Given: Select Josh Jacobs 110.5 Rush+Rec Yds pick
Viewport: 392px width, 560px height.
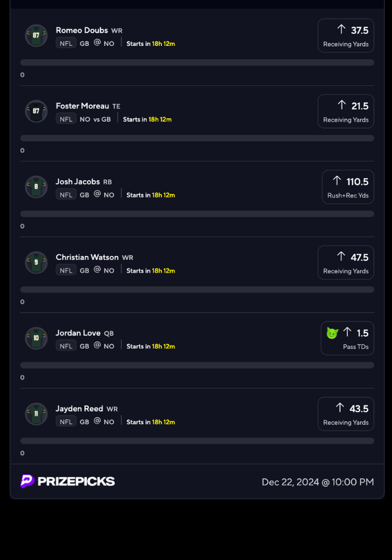Looking at the screenshot, I should point(348,187).
